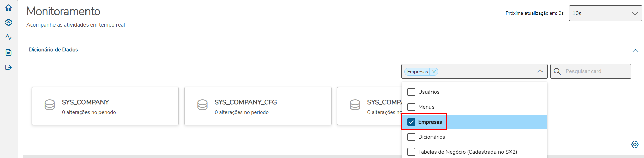Open the settings gear in sidebar
The width and height of the screenshot is (644, 158).
click(9, 22)
